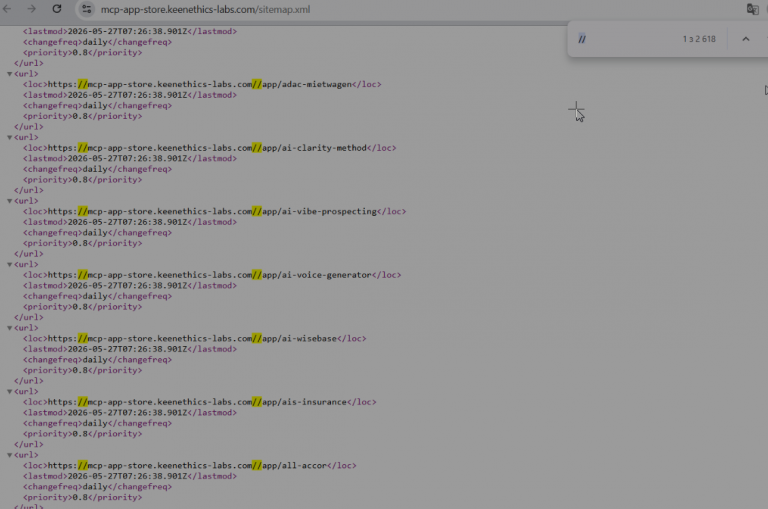The image size is (768, 509).
Task: Click changefreq daily under ai-wisebase
Action: (97, 360)
